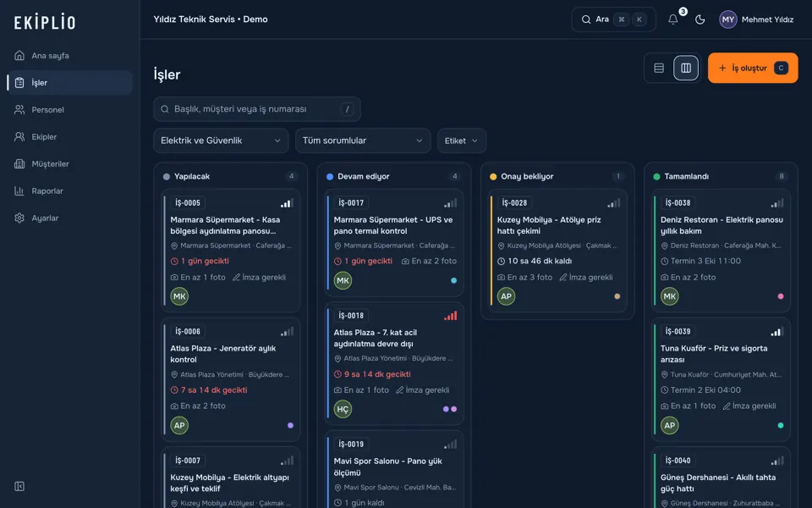Focus the job search input field
Viewport: 812px width, 508px height.
click(x=257, y=109)
